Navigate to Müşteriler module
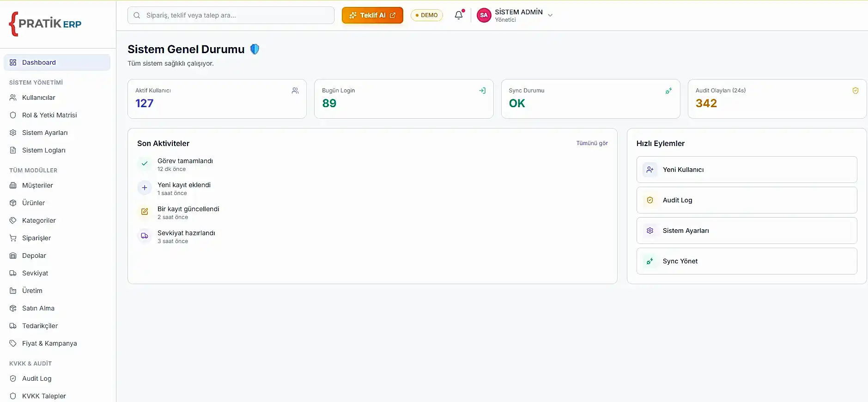The height and width of the screenshot is (402, 868). (57, 185)
